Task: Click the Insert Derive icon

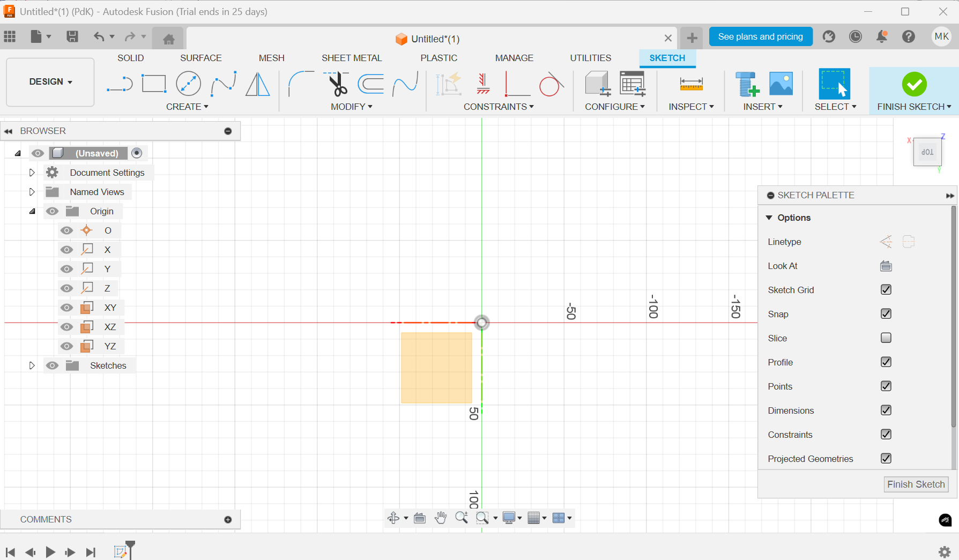Action: pos(747,84)
